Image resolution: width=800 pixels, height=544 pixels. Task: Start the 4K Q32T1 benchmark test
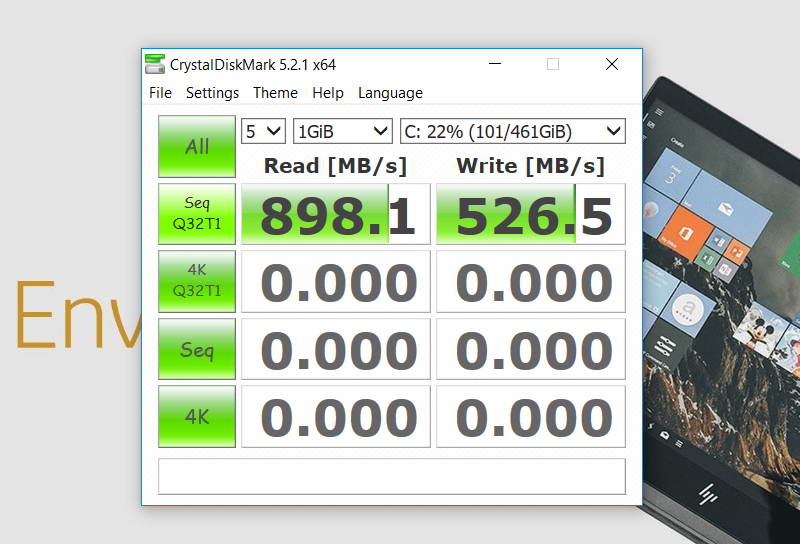197,281
